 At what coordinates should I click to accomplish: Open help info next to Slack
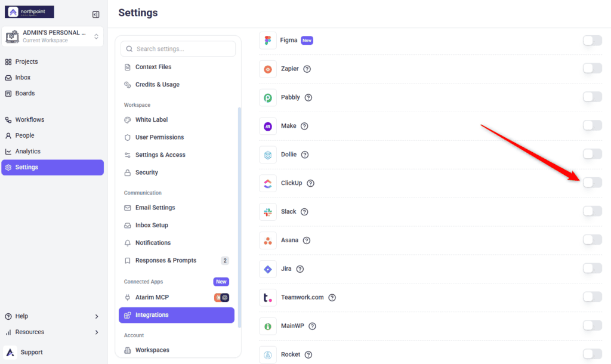304,212
